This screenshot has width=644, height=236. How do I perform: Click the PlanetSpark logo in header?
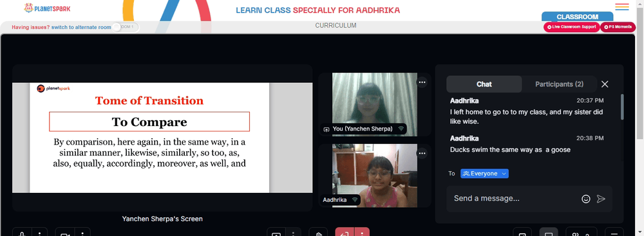click(x=47, y=8)
